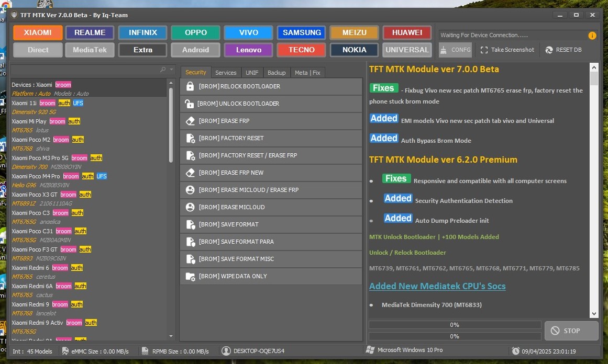This screenshot has width=608, height=364.
Task: Switch to the Security tab
Action: click(196, 72)
